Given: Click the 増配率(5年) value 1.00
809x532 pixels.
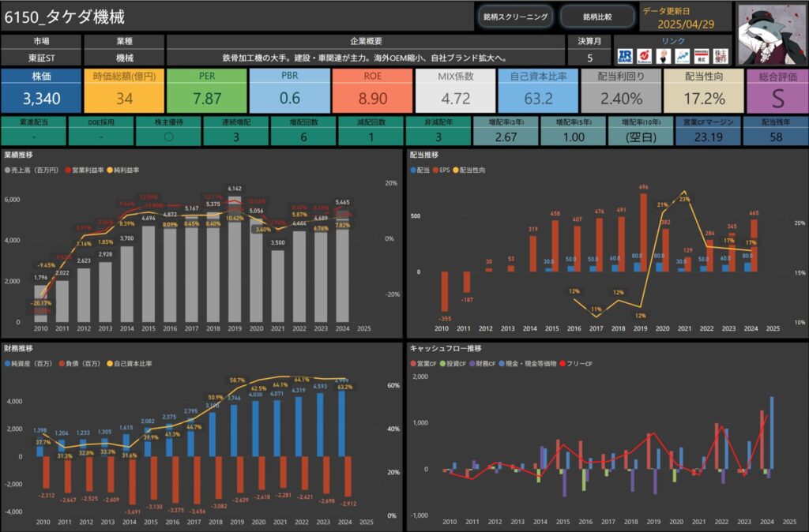Looking at the screenshot, I should point(574,137).
